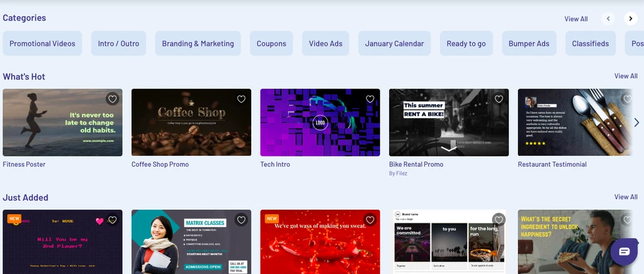View All in What's Hot section
The height and width of the screenshot is (274, 644).
(626, 76)
